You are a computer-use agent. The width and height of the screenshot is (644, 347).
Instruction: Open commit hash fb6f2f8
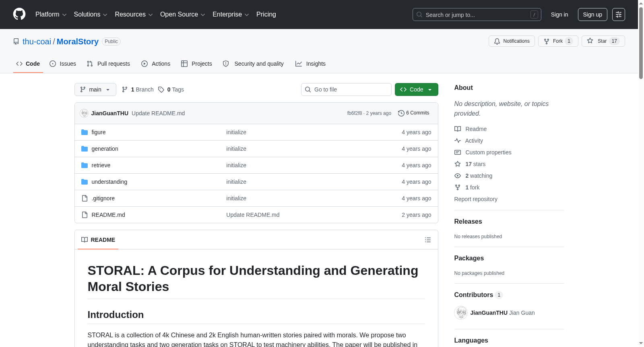coord(355,113)
